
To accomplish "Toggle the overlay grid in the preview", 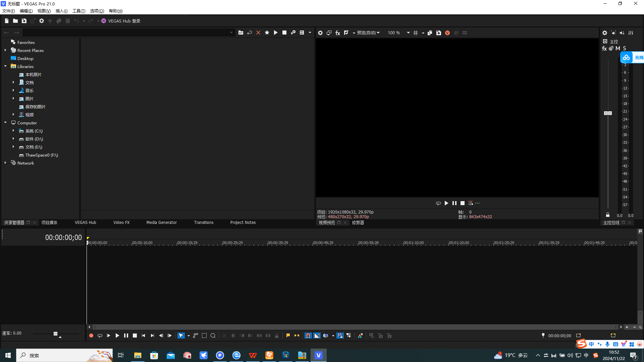I will (416, 33).
